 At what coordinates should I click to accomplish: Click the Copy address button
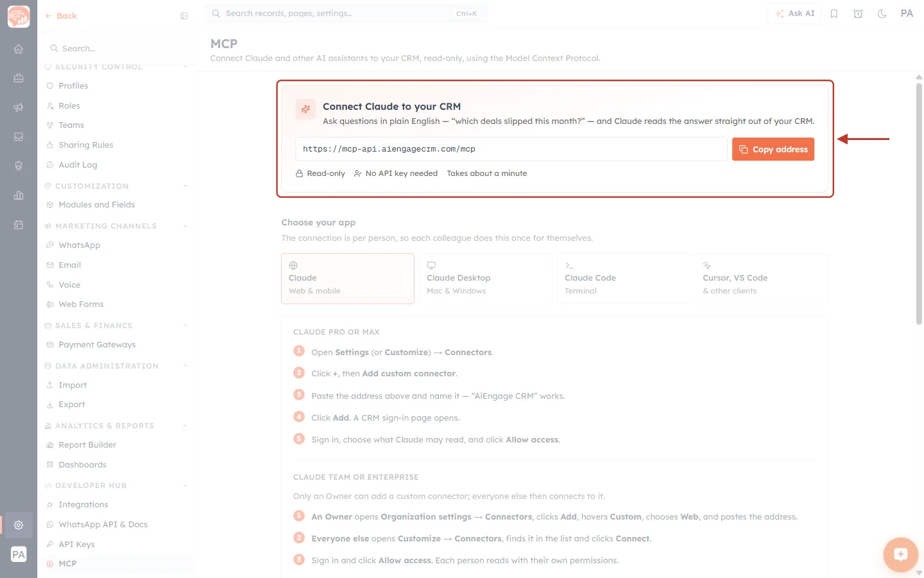773,149
